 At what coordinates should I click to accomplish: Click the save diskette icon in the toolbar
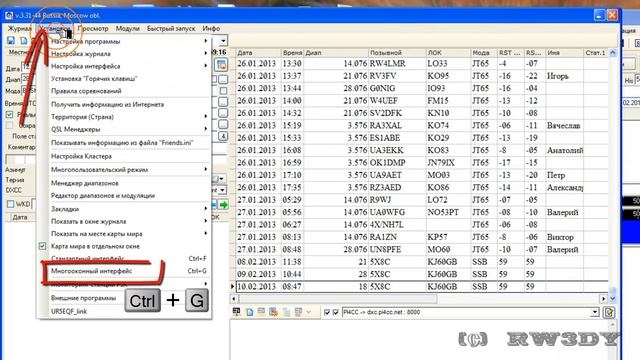click(11, 40)
